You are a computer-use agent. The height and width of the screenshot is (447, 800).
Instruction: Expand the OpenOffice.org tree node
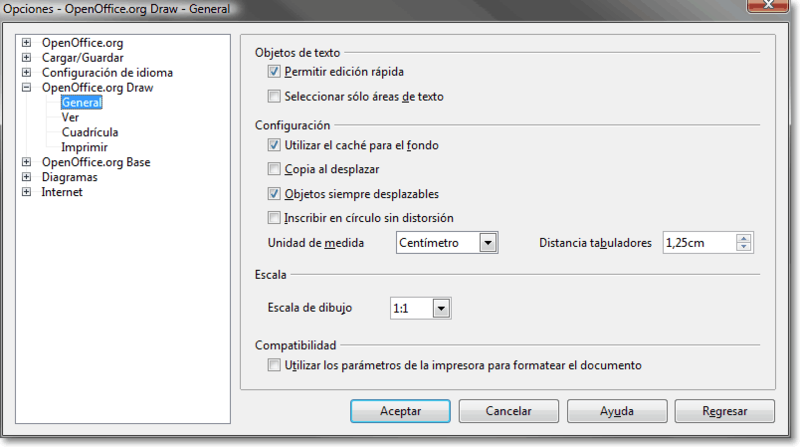click(27, 42)
